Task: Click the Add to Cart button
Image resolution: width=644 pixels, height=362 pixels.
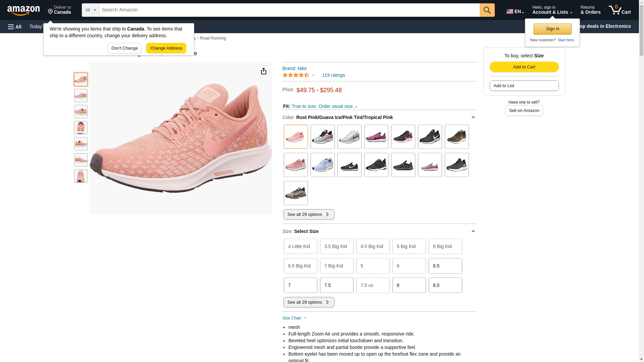Action: point(524,67)
